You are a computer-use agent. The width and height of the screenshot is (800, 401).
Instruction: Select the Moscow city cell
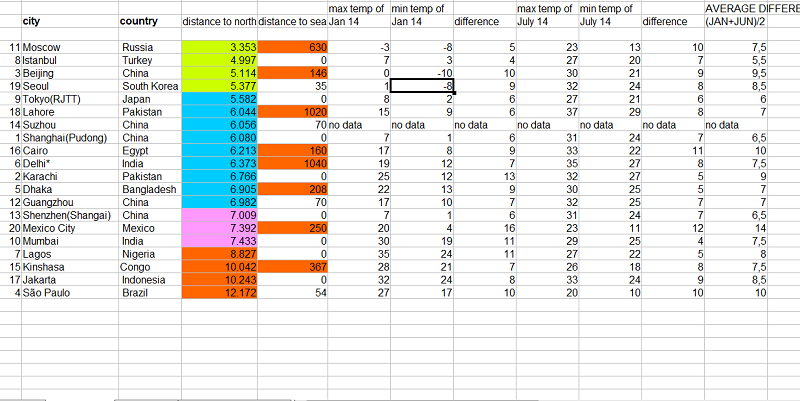pos(70,47)
